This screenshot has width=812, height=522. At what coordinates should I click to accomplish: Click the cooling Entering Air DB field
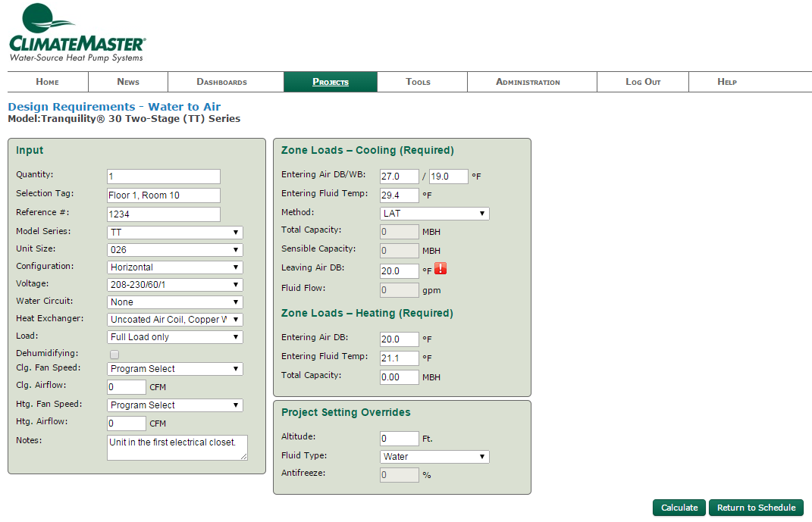click(400, 177)
